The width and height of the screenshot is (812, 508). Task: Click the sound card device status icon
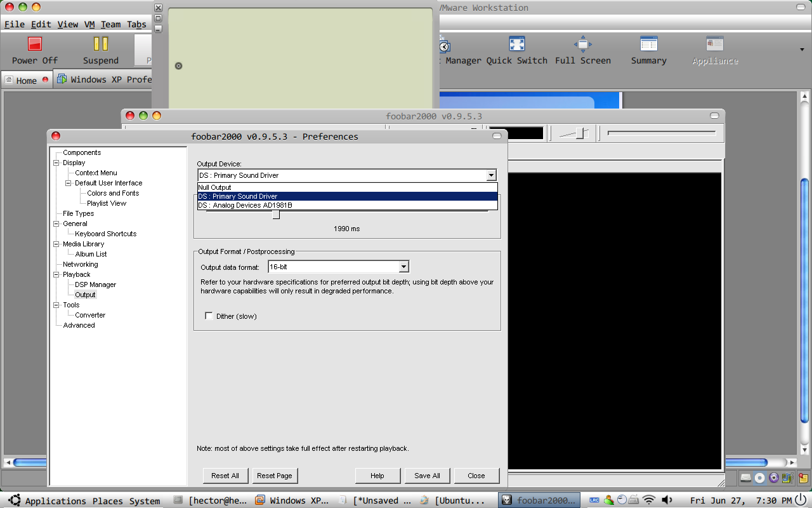[787, 478]
